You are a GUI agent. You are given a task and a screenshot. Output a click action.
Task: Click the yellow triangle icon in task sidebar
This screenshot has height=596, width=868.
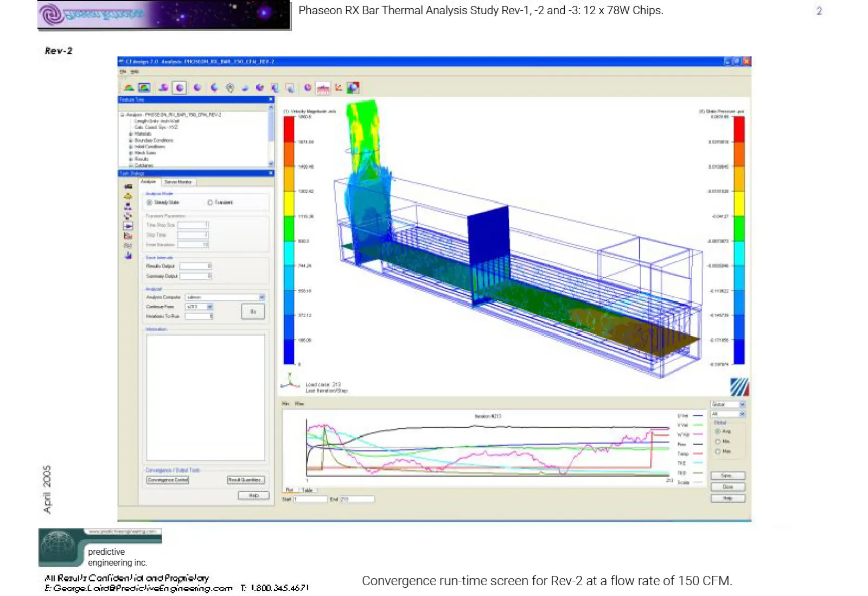(x=128, y=196)
